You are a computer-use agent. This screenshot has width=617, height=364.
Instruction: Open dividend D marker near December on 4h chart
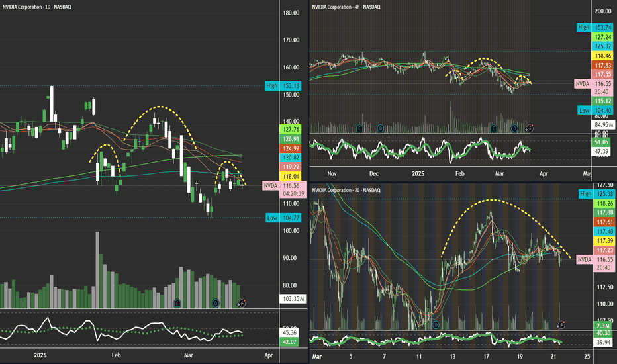381,128
